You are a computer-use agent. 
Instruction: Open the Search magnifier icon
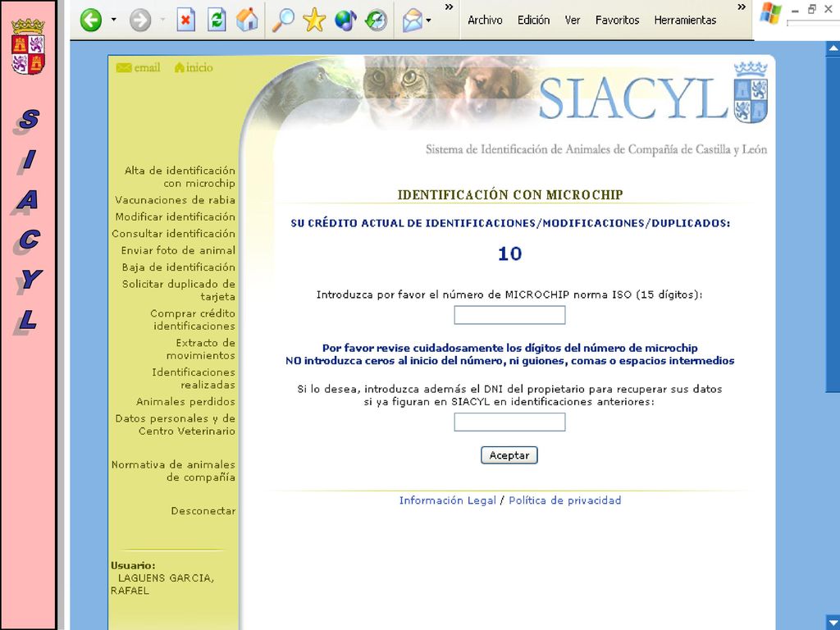283,21
